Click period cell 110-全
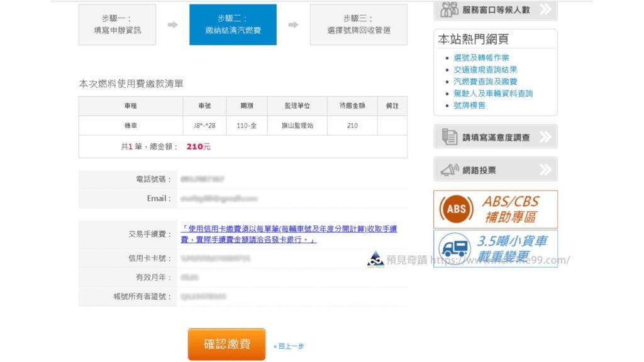The width and height of the screenshot is (644, 362). pos(247,126)
